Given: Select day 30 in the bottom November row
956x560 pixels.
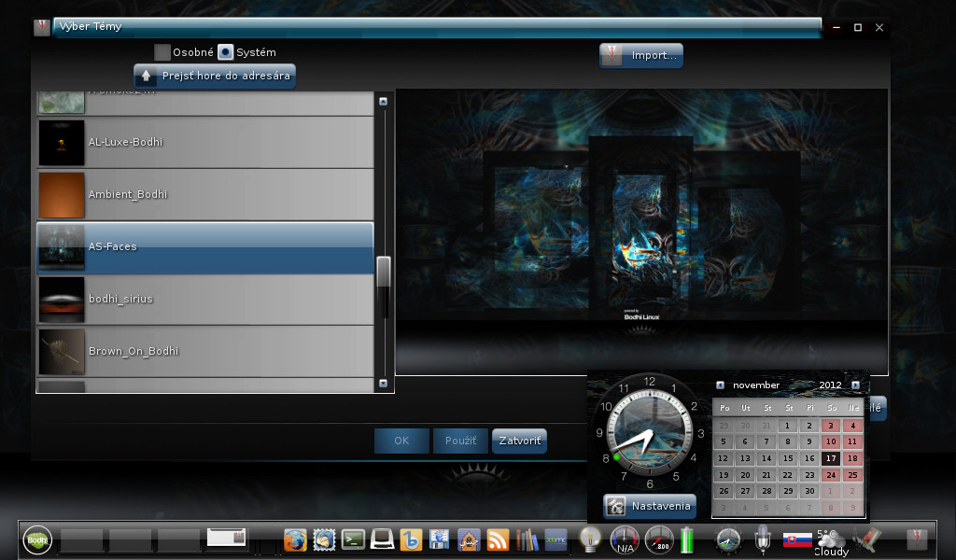Looking at the screenshot, I should 809,491.
